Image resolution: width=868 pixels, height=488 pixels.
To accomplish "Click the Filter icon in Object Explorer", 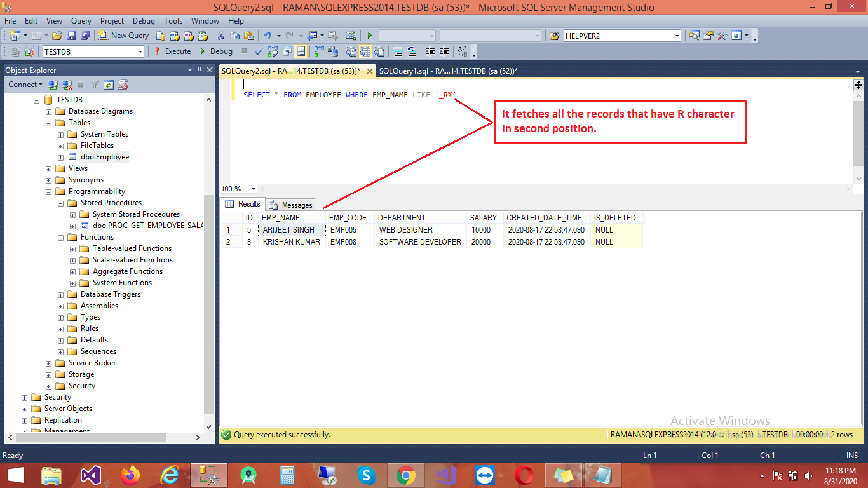I will point(95,84).
